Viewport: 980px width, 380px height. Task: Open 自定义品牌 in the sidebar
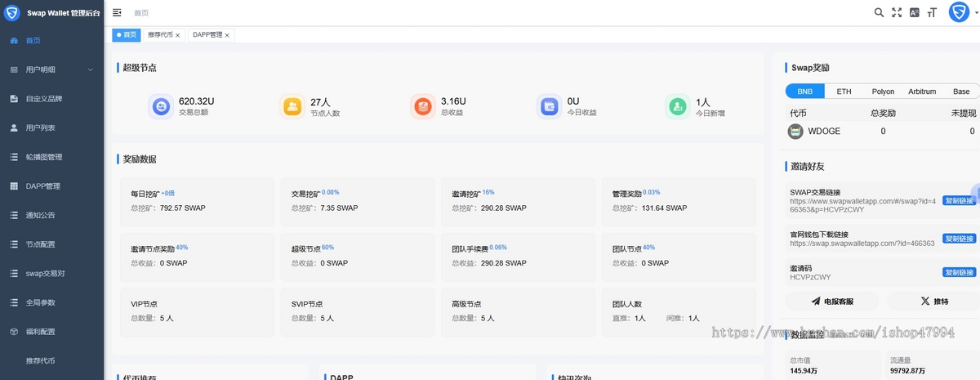tap(51, 99)
